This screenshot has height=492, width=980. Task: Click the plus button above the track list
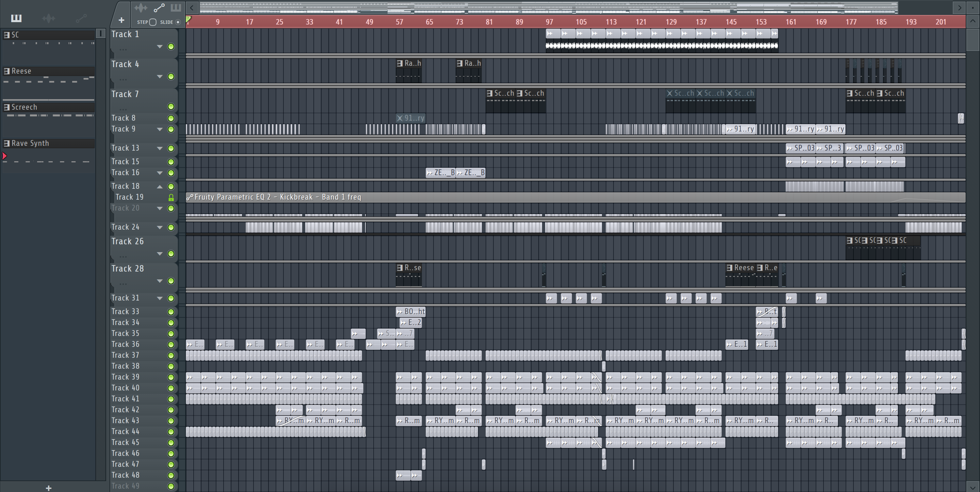121,20
